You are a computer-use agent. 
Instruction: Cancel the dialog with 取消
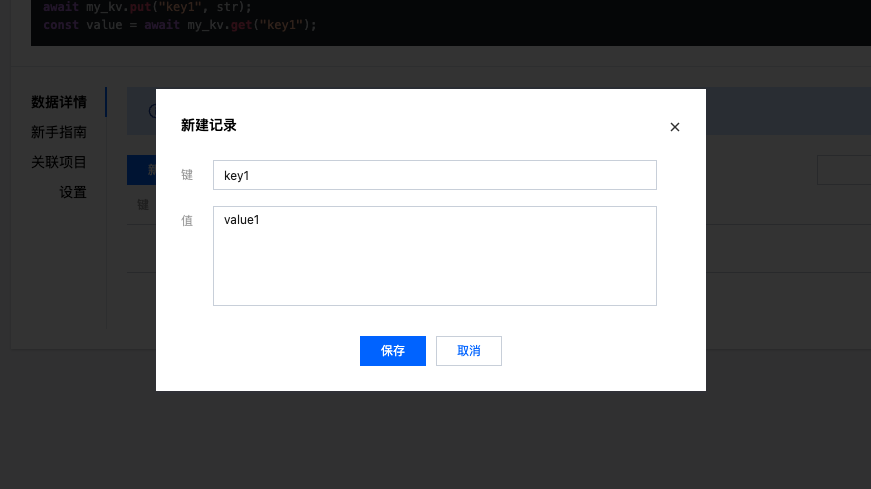469,351
